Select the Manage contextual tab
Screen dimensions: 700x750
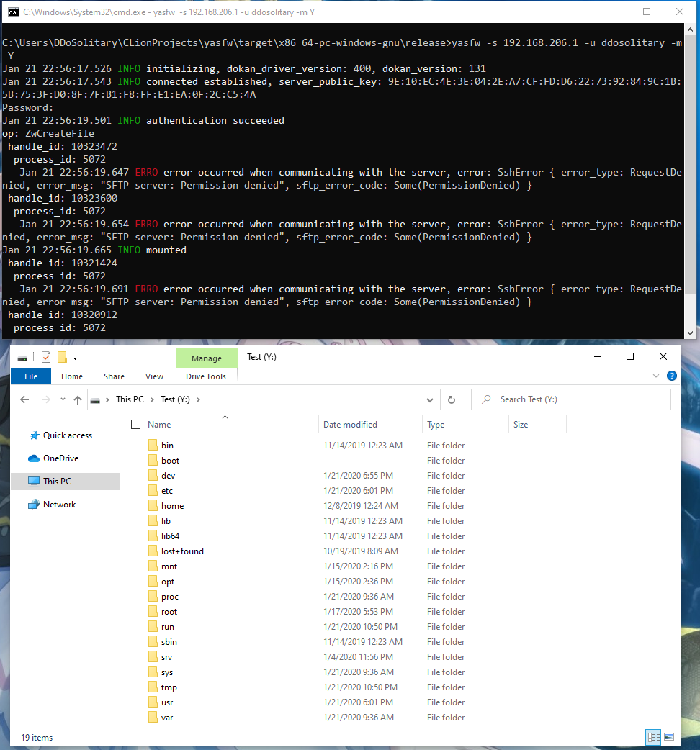tap(207, 358)
